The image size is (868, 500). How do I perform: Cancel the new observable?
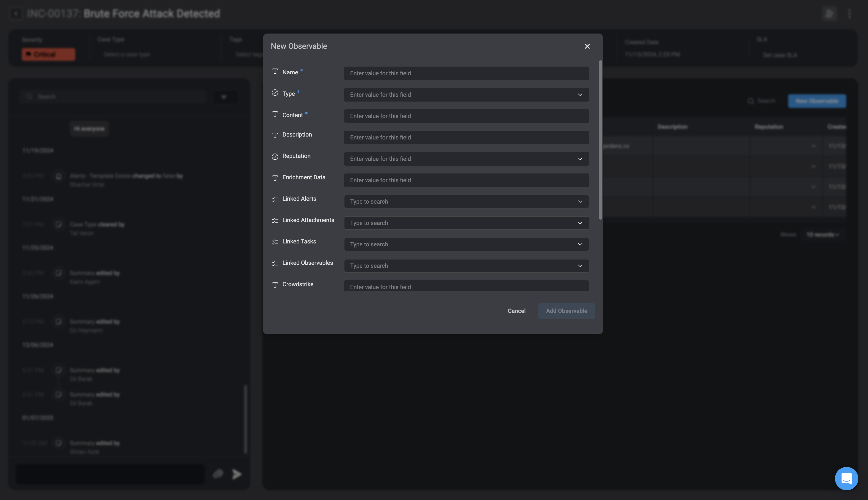coord(516,311)
